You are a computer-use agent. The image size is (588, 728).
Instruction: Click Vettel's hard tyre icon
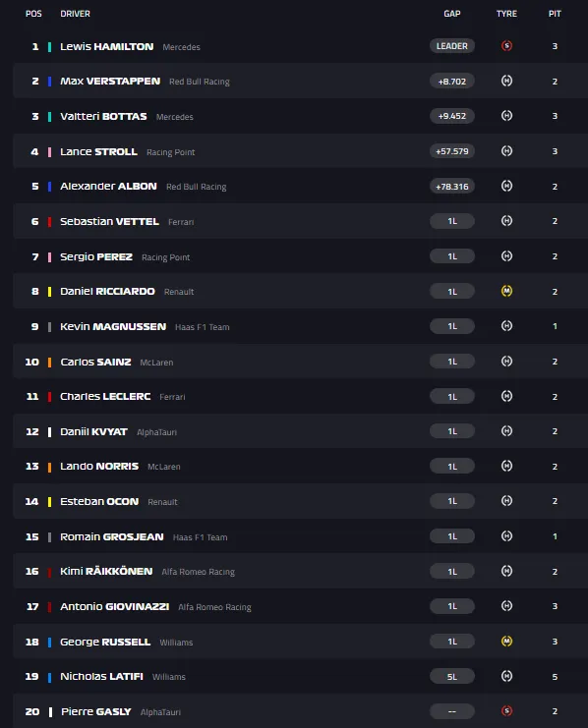click(506, 221)
